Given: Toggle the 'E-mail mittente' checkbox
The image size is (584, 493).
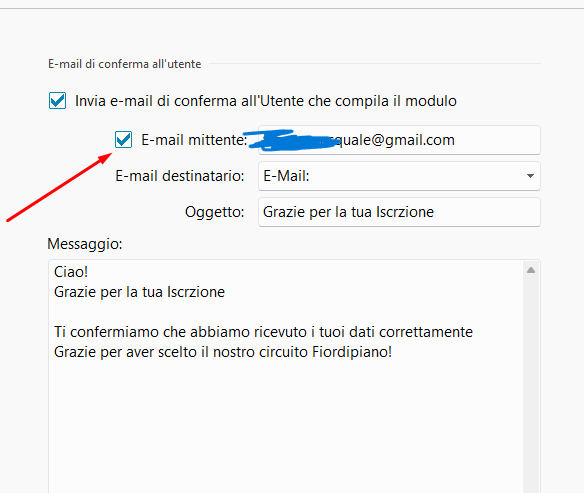Looking at the screenshot, I should (x=123, y=140).
